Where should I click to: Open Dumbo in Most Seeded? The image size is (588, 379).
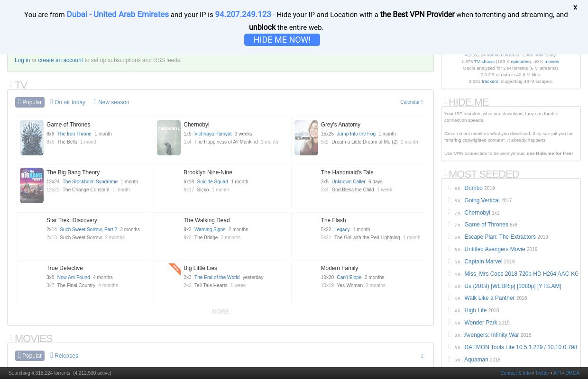(x=473, y=188)
